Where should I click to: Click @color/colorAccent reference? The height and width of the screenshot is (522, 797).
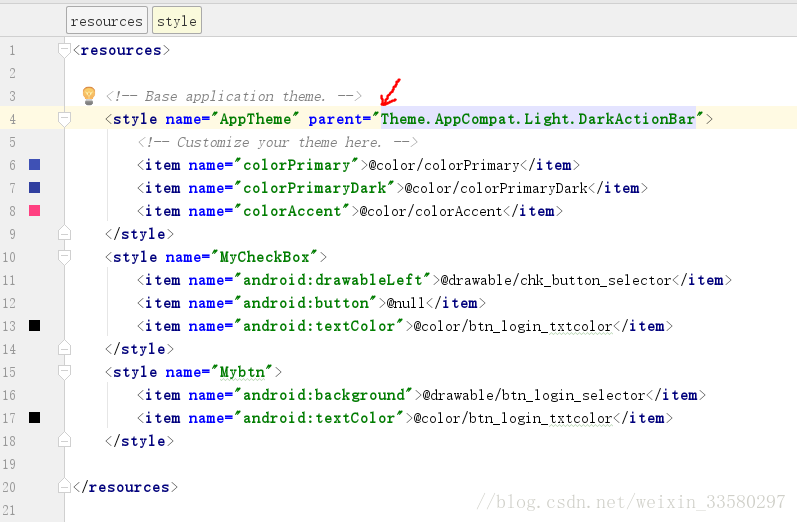tap(431, 211)
